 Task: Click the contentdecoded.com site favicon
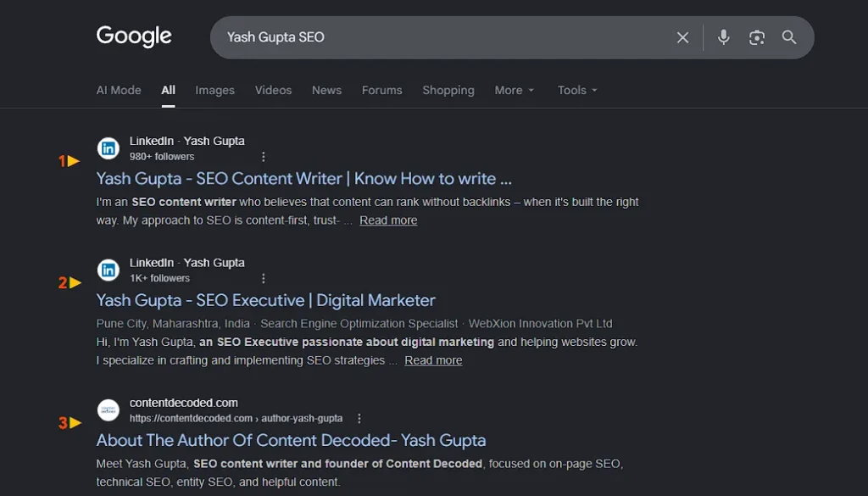click(x=108, y=410)
